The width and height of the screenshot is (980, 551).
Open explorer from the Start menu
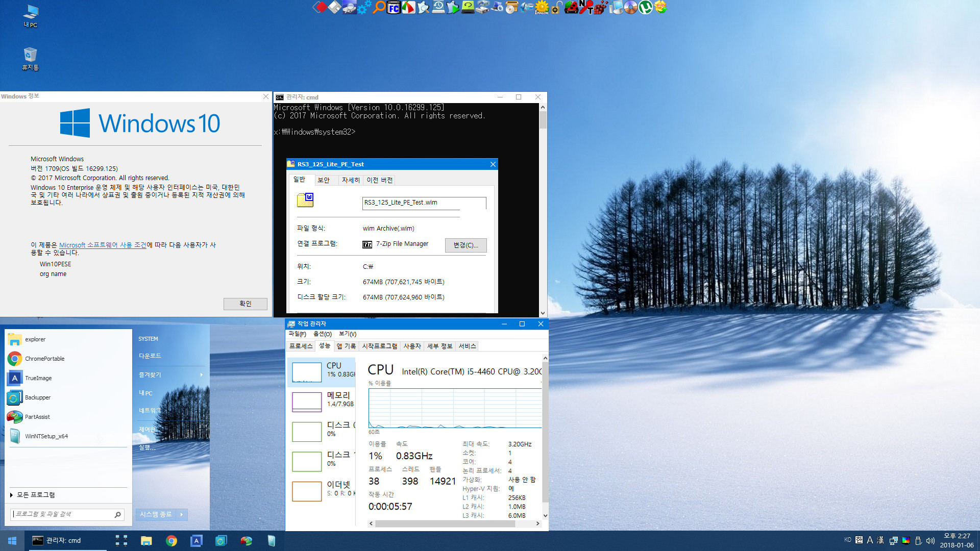[68, 339]
